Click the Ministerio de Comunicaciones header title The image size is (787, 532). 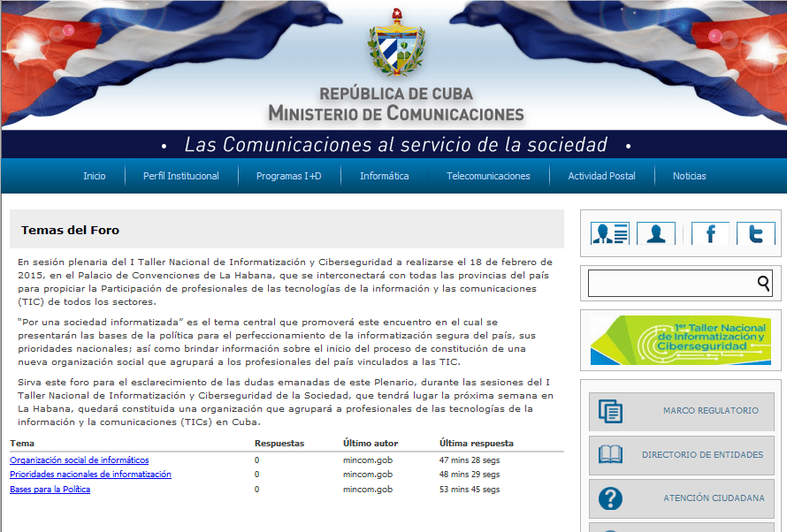(396, 114)
